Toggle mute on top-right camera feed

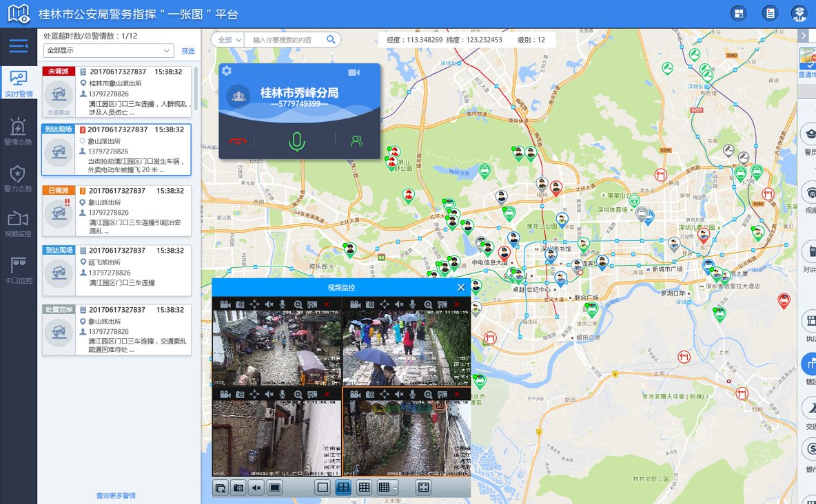pyautogui.click(x=399, y=304)
